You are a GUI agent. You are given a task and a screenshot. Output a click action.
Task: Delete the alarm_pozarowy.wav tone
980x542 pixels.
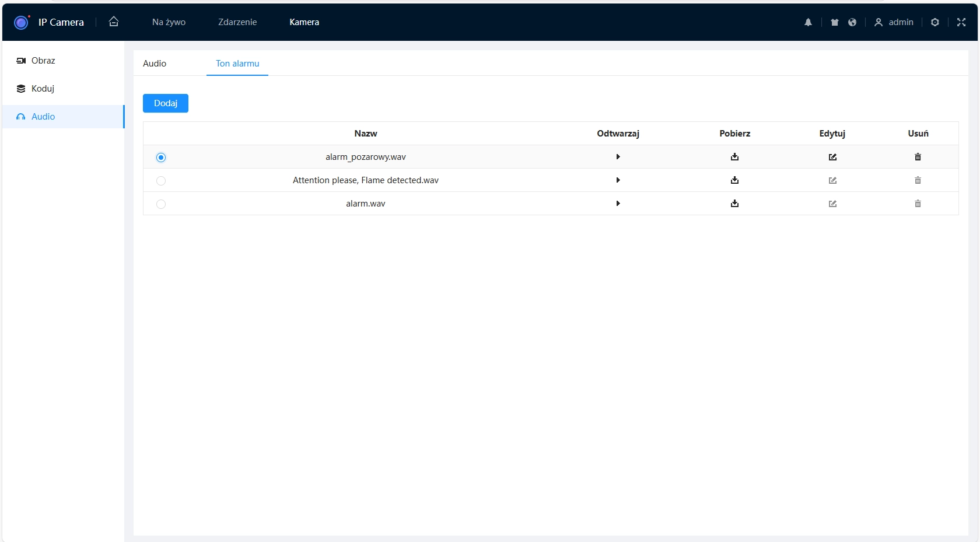point(918,157)
